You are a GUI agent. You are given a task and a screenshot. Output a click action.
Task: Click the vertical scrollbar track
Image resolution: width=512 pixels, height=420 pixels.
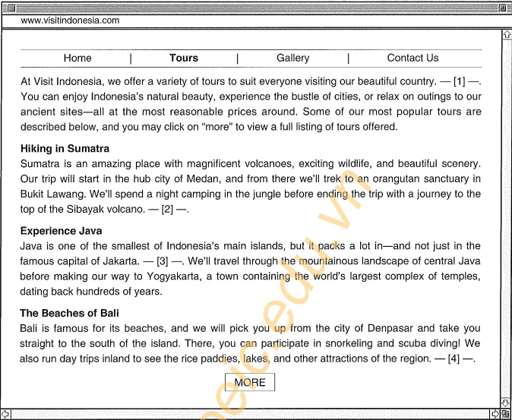(x=507, y=218)
